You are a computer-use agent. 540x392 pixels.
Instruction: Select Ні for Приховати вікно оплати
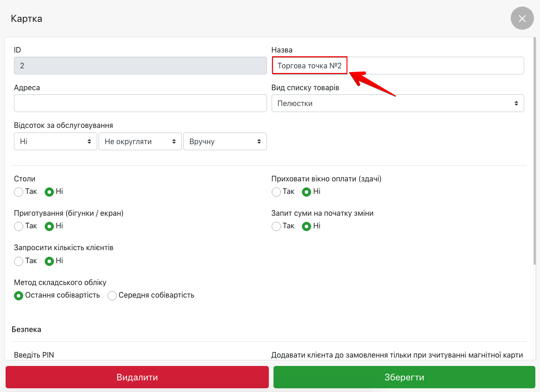307,192
